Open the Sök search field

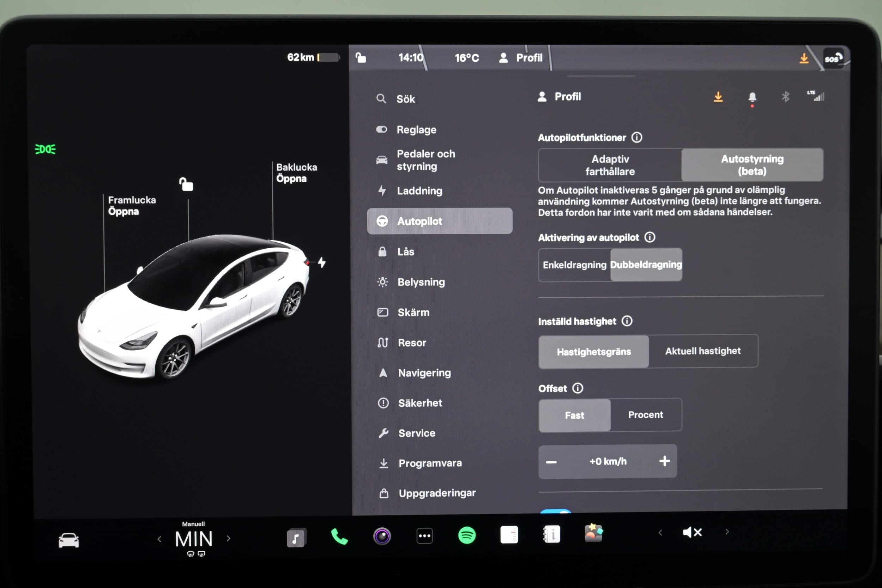[x=396, y=99]
